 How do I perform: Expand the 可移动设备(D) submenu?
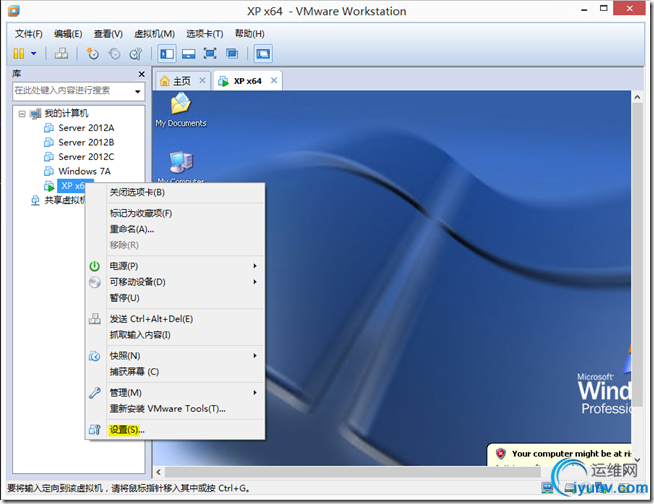[175, 282]
